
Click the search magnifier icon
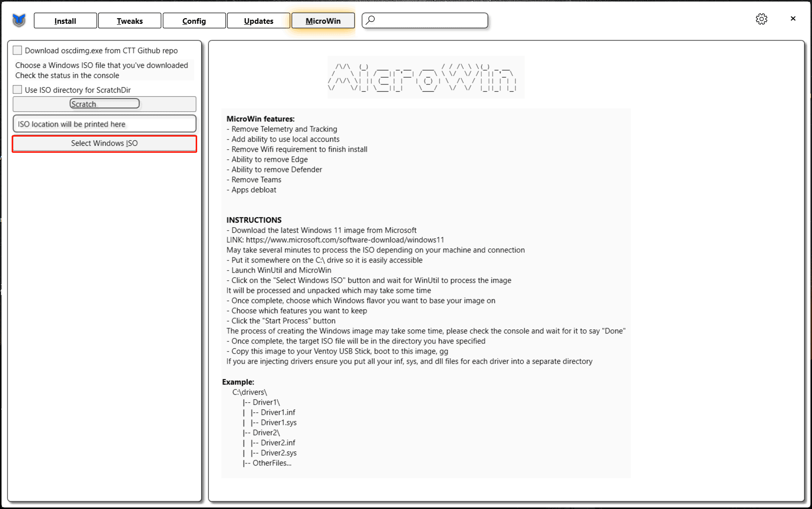click(371, 20)
